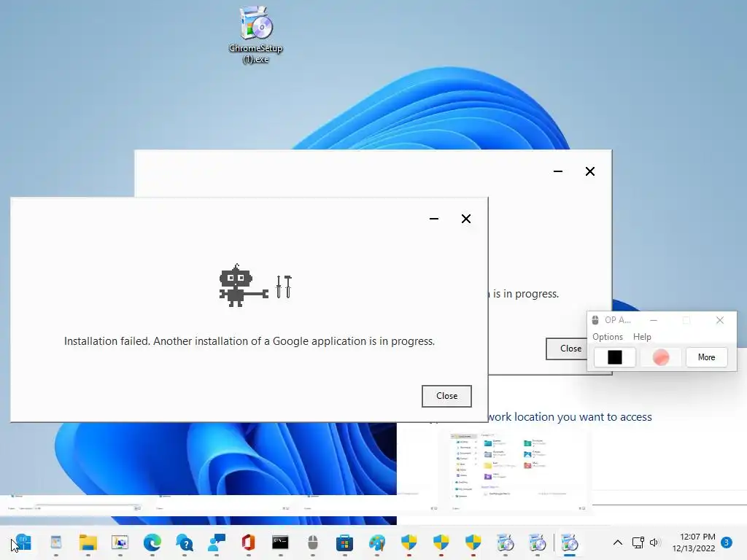747x560 pixels.
Task: Click the black stop button in OP Auto Clicker
Action: tap(614, 357)
